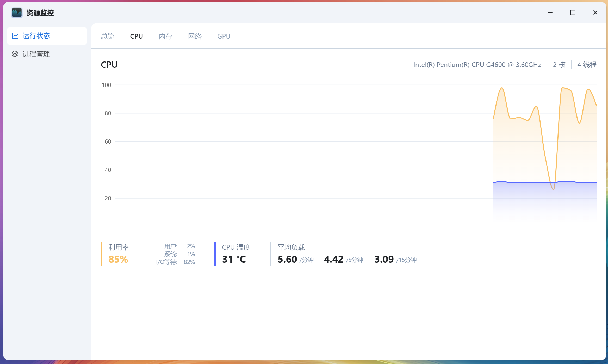
Task: Click the 3.09 fifteen-minute load average
Action: 384,259
